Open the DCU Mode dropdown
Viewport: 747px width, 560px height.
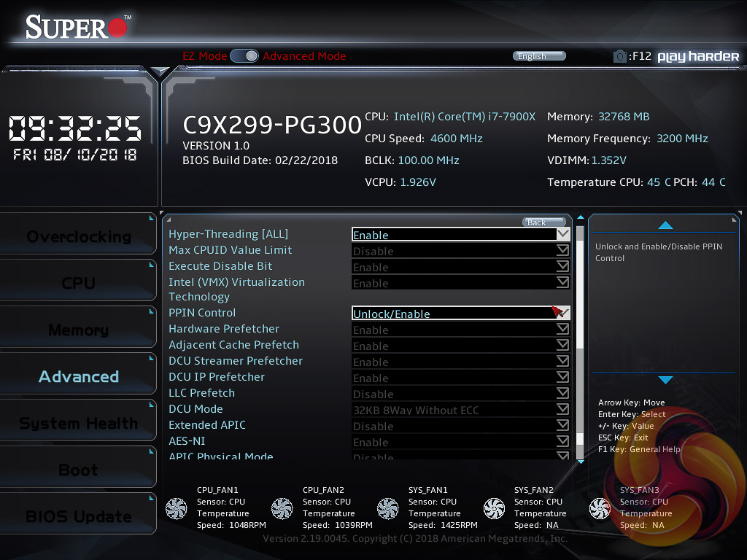click(461, 410)
